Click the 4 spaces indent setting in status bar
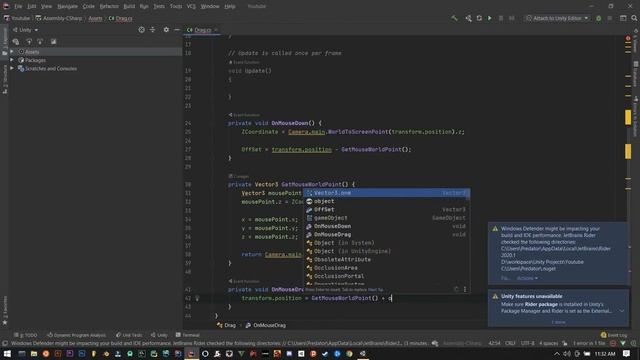The image size is (640, 360). [x=548, y=343]
